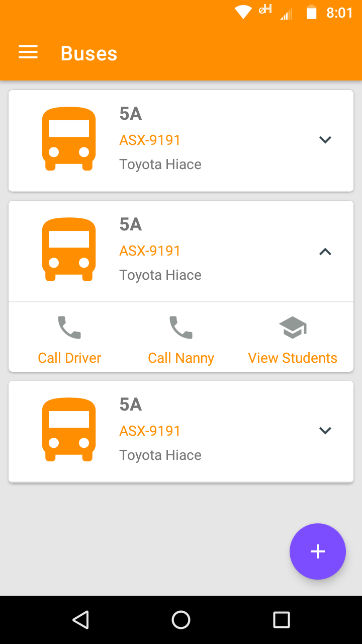
Task: Tap the bus icon on the expanded card
Action: (x=69, y=250)
